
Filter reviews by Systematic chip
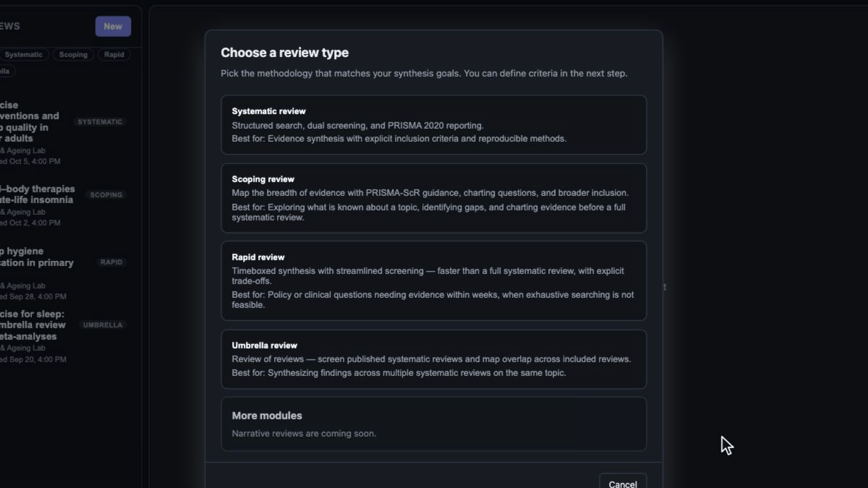click(23, 55)
